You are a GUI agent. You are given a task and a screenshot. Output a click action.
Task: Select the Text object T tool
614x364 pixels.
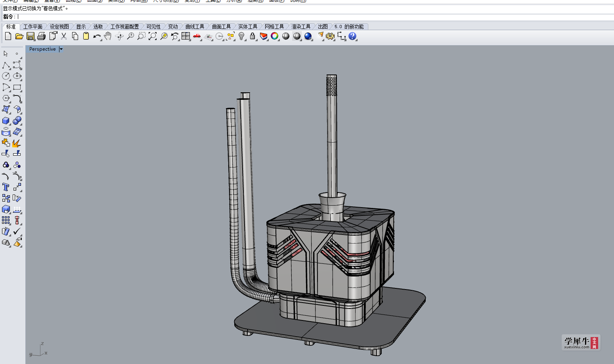point(6,187)
